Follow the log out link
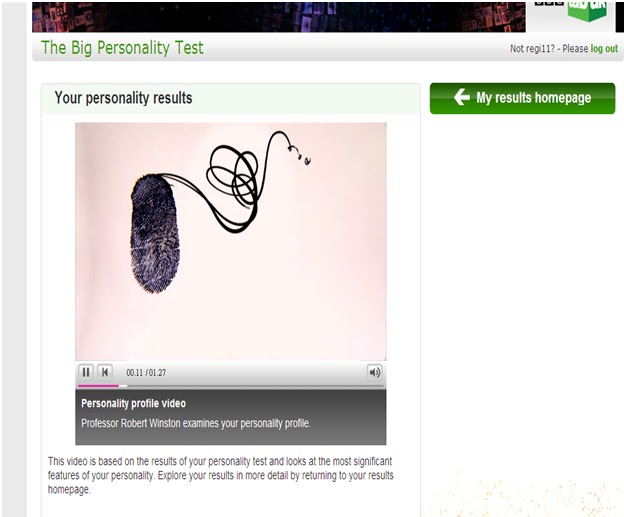This screenshot has width=624, height=517. coord(604,49)
